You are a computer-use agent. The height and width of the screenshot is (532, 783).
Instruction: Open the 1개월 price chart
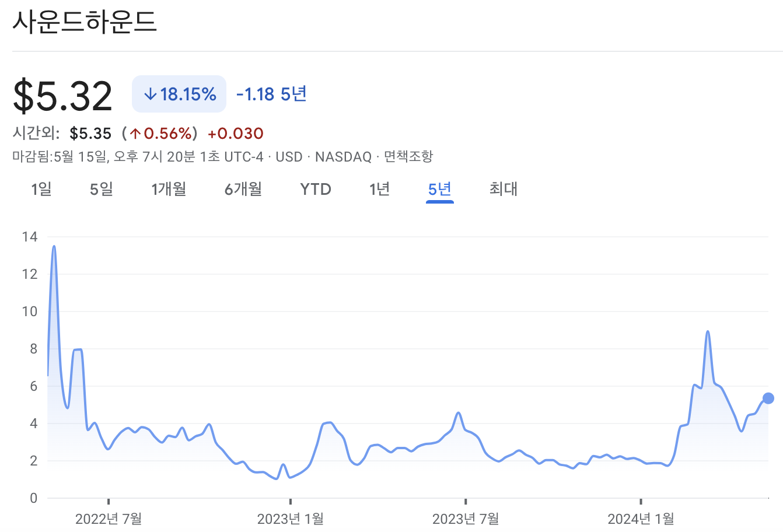pos(169,189)
